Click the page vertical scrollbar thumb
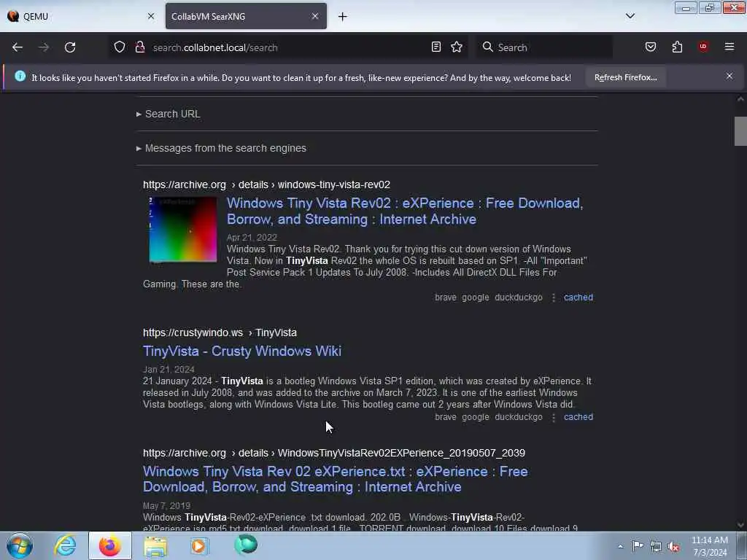 pos(740,131)
